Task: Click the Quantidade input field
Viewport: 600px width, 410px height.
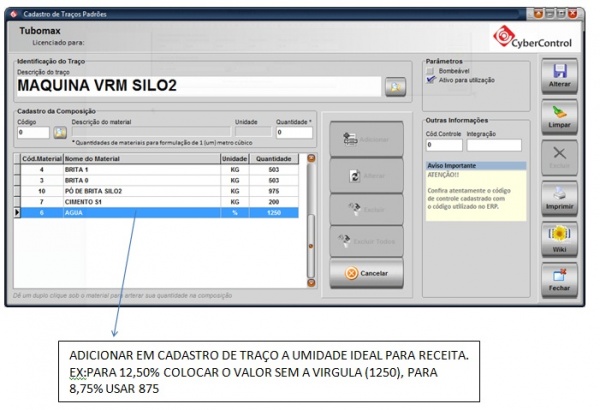Action: (294, 132)
